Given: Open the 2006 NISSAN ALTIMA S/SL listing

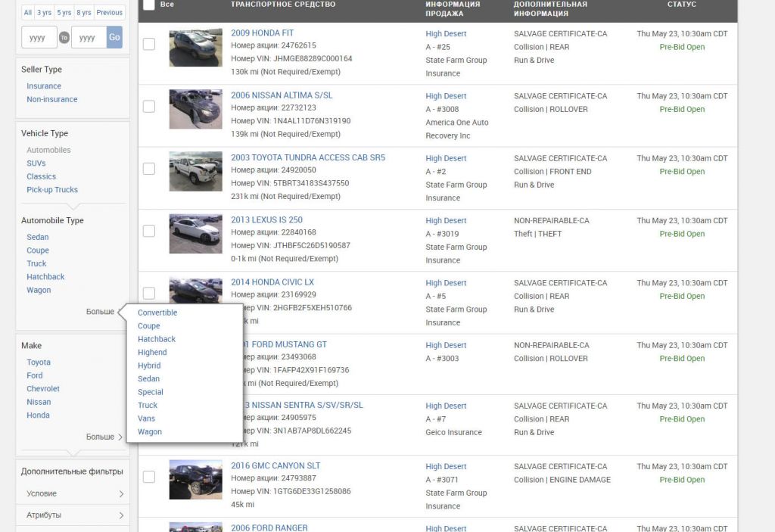Looking at the screenshot, I should [x=282, y=95].
